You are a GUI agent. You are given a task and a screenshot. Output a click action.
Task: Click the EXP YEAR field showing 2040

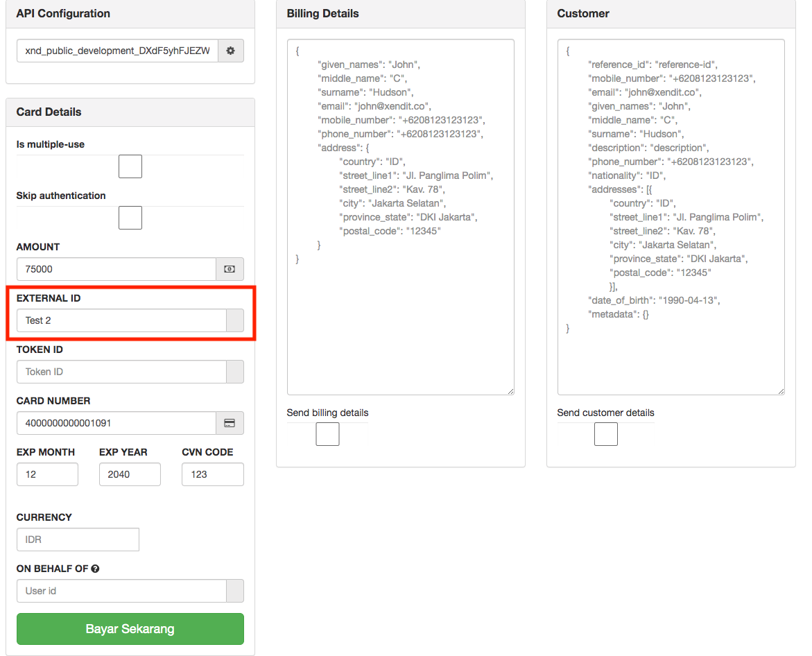[x=130, y=474]
